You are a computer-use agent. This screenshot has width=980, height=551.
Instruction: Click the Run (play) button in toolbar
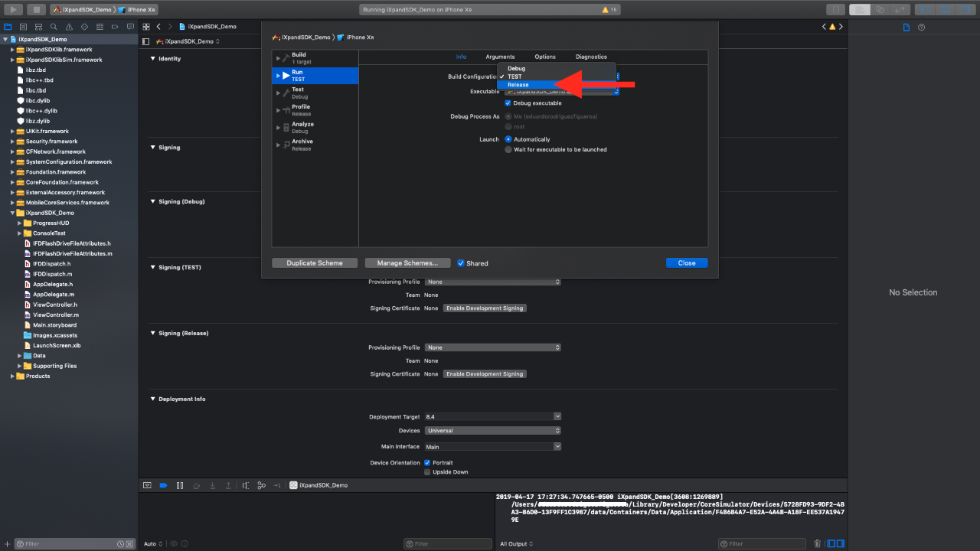tap(13, 9)
